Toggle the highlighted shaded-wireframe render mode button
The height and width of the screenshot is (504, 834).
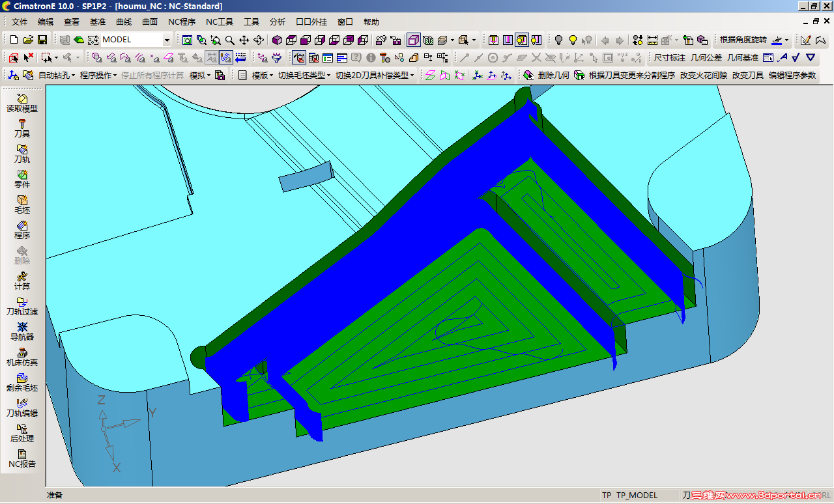pyautogui.click(x=413, y=40)
